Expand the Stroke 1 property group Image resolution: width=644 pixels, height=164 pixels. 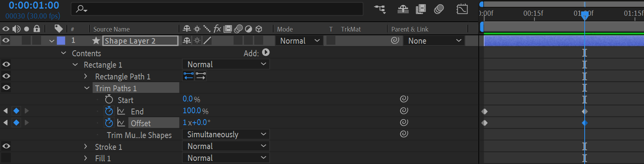tap(86, 147)
